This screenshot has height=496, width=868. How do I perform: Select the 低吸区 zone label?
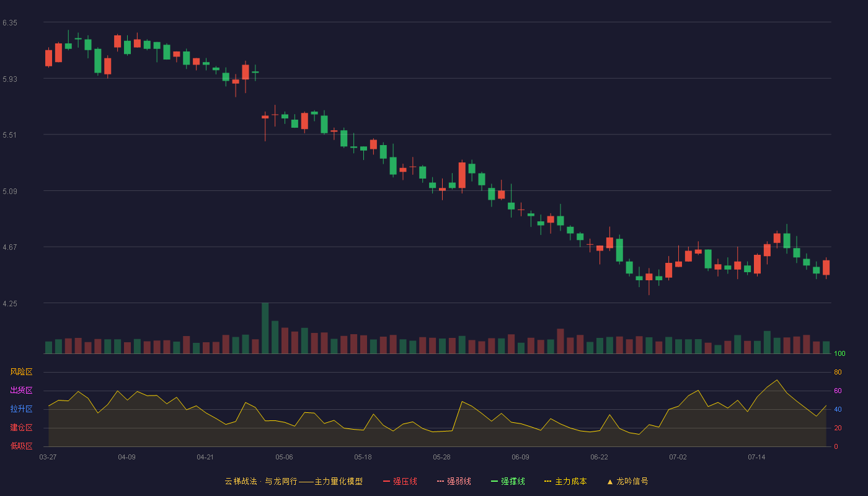point(21,446)
